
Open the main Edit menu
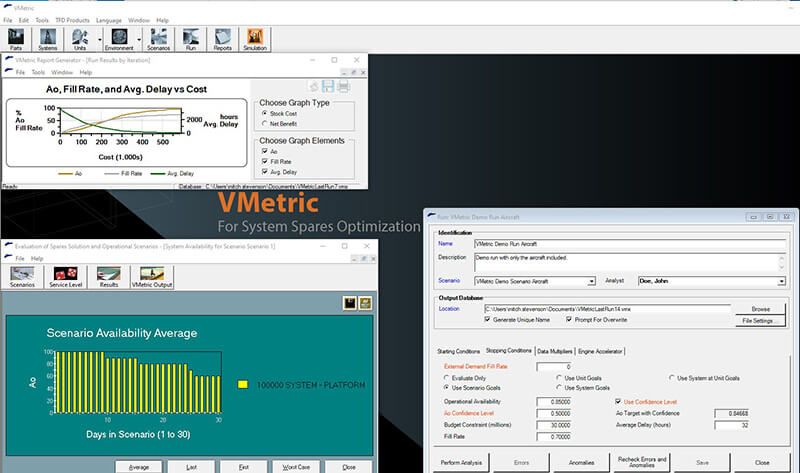tap(24, 20)
